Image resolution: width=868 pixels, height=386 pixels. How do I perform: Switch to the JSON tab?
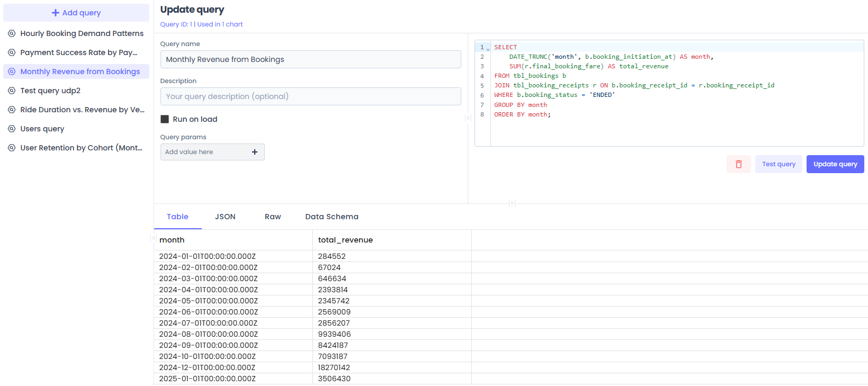click(225, 217)
